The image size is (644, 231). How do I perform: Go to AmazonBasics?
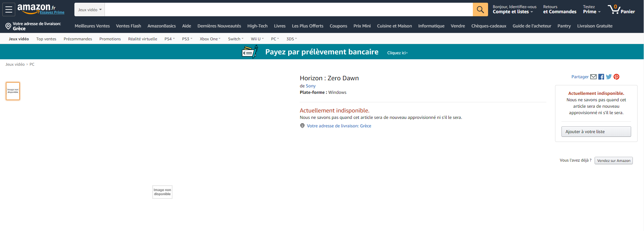click(x=162, y=26)
